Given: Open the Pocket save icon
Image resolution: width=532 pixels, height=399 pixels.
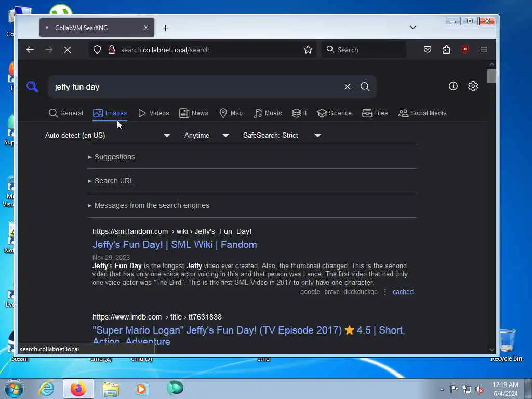Looking at the screenshot, I should 428,49.
